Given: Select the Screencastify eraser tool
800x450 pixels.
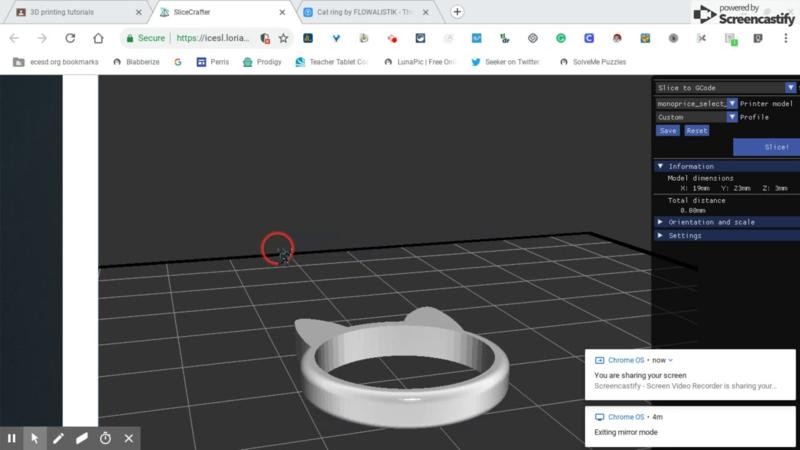Looking at the screenshot, I should point(82,438).
